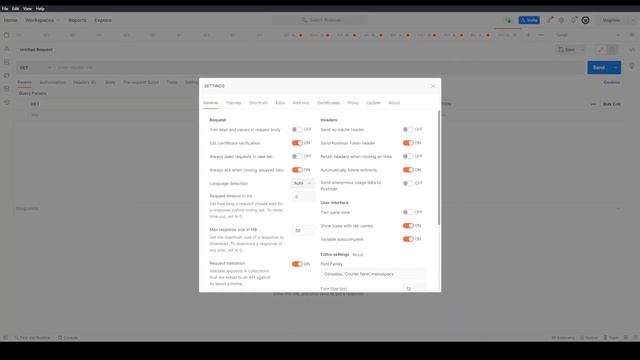Click the Max response size input field

point(303,231)
